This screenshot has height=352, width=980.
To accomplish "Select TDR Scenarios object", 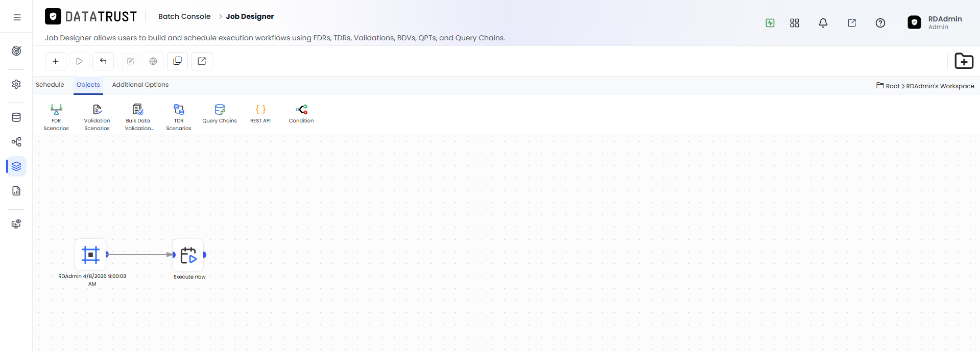I will 179,117.
